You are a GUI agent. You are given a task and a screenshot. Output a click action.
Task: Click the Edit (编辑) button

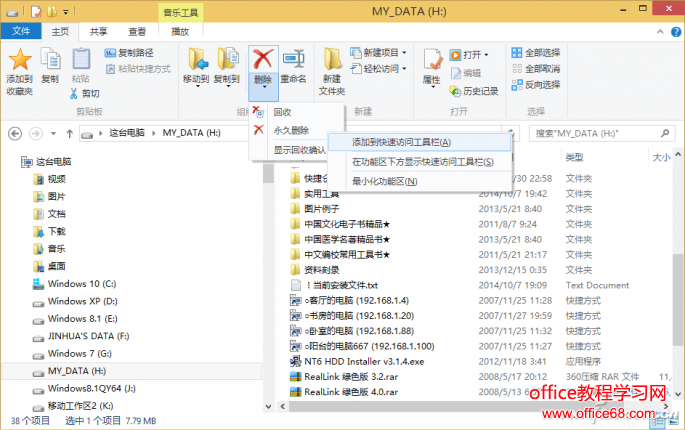[466, 73]
